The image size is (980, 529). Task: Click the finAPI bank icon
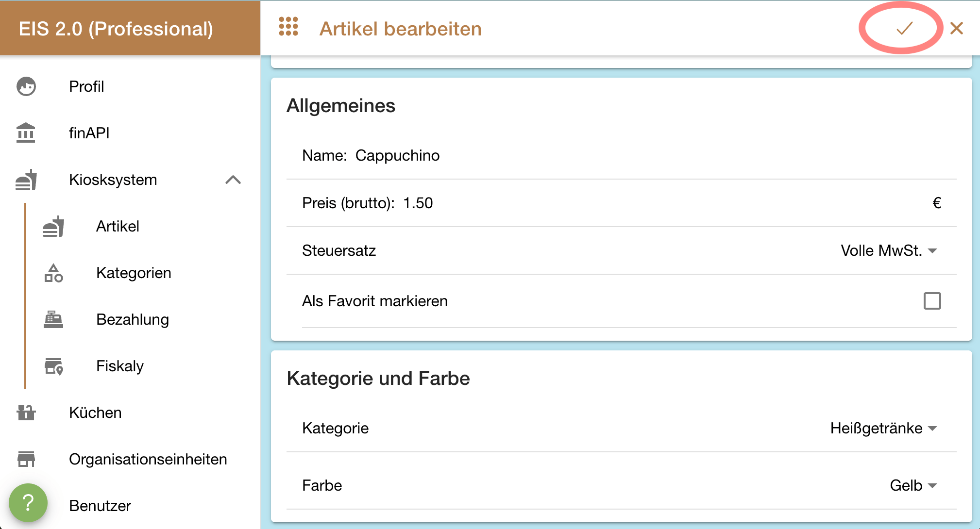(x=26, y=132)
